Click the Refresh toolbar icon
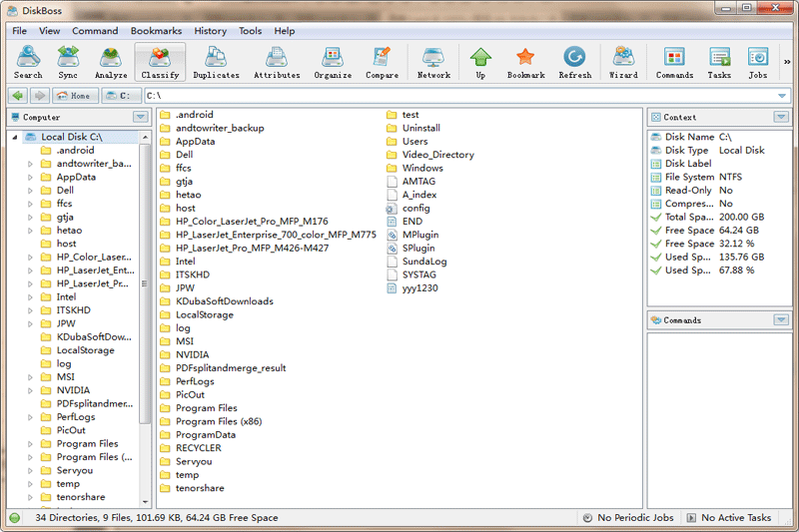 [574, 62]
